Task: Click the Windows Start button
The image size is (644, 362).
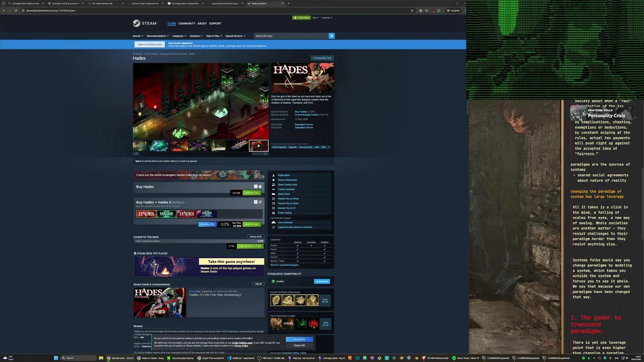Action: coord(56,358)
